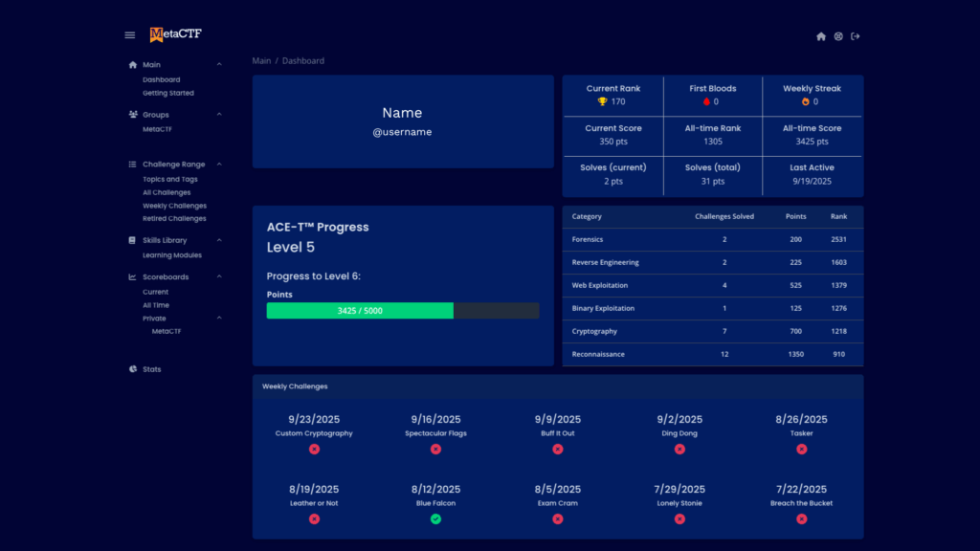Click the hamburger menu icon
The image size is (980, 551).
[x=130, y=35]
